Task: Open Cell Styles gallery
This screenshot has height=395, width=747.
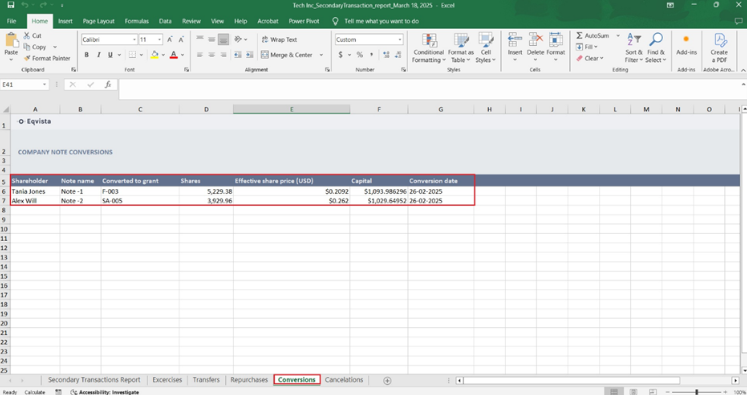Action: pos(485,48)
